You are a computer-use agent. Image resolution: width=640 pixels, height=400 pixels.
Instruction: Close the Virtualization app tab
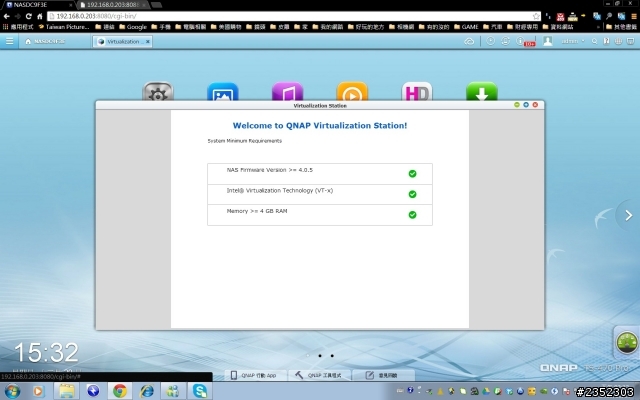click(148, 41)
